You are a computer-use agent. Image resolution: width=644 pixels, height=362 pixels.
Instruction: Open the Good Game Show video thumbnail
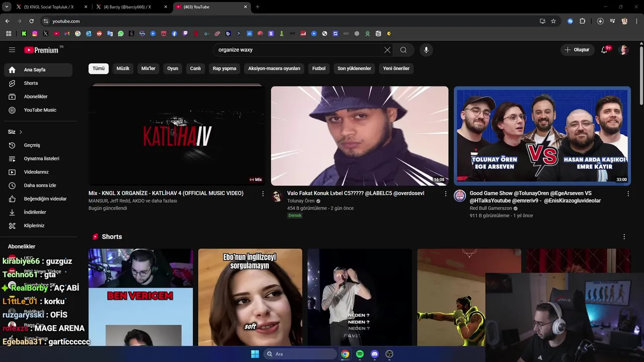pyautogui.click(x=542, y=136)
